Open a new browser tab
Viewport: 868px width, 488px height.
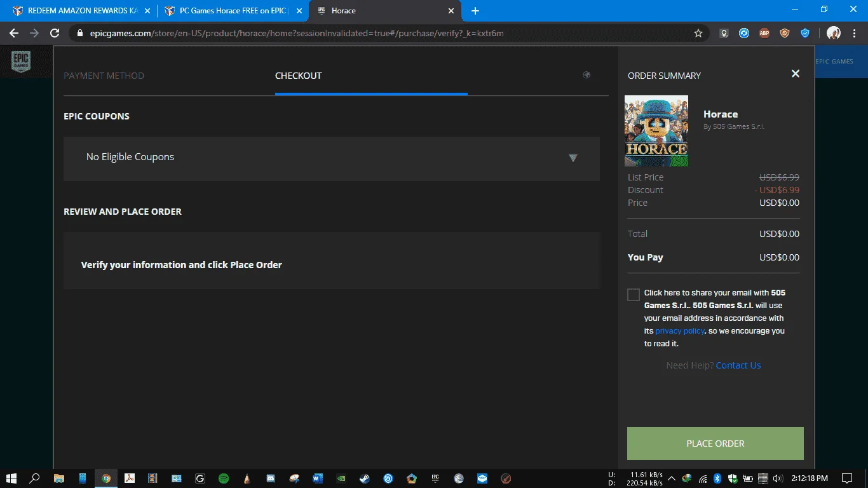pos(475,11)
